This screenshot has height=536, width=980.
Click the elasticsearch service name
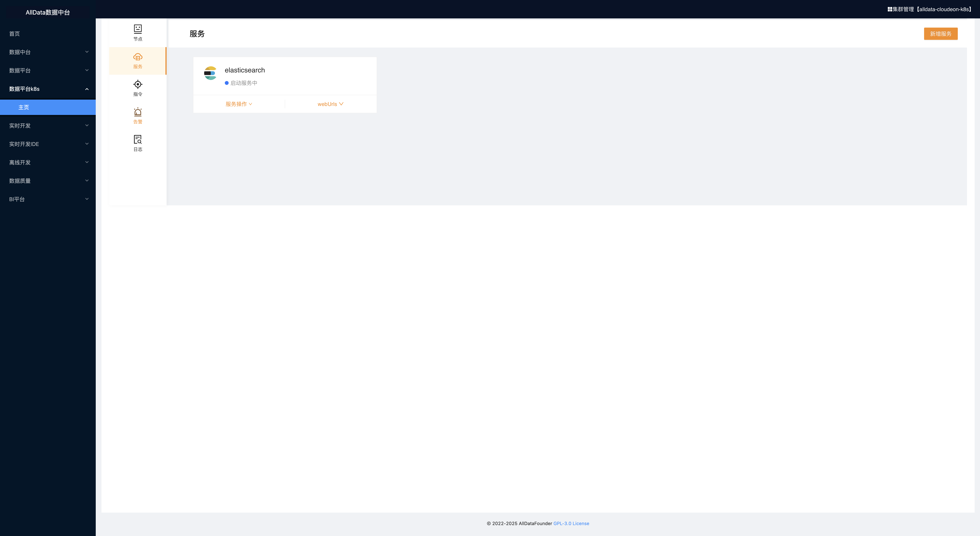245,70
